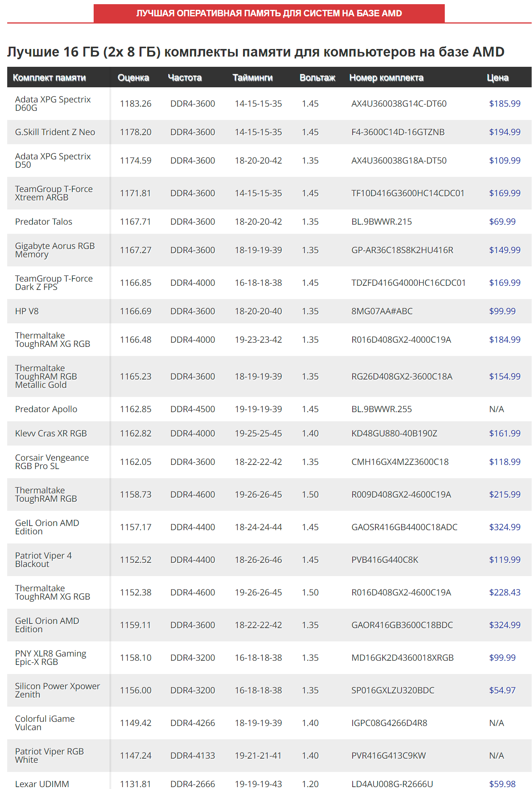The height and width of the screenshot is (789, 532).
Task: Follow the $69.99 Predator Talos price link
Action: (x=502, y=222)
